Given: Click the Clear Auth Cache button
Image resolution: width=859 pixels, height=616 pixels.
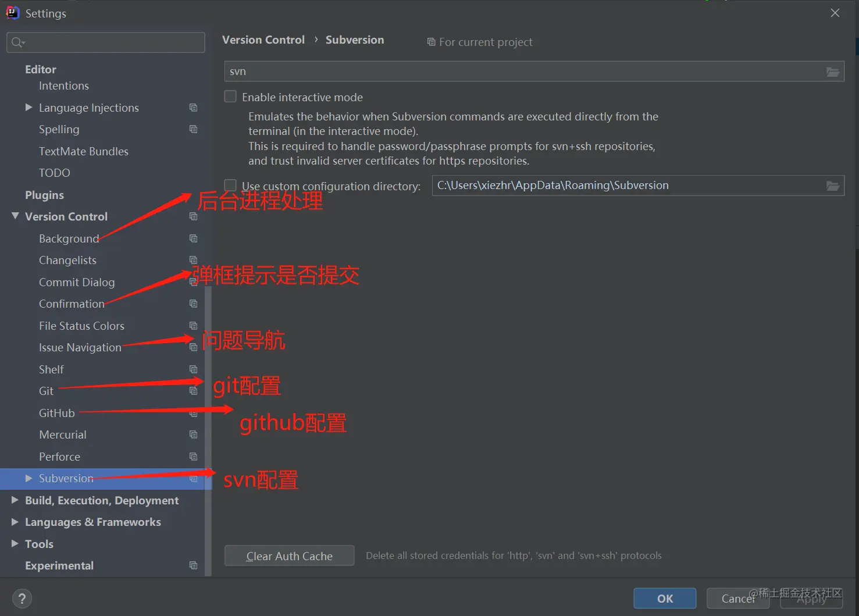Looking at the screenshot, I should [x=289, y=556].
